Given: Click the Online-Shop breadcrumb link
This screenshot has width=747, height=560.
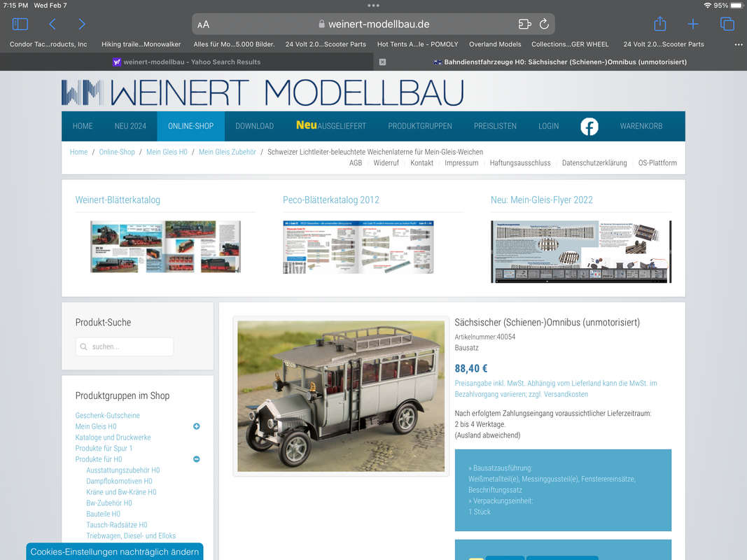Looking at the screenshot, I should click(117, 152).
